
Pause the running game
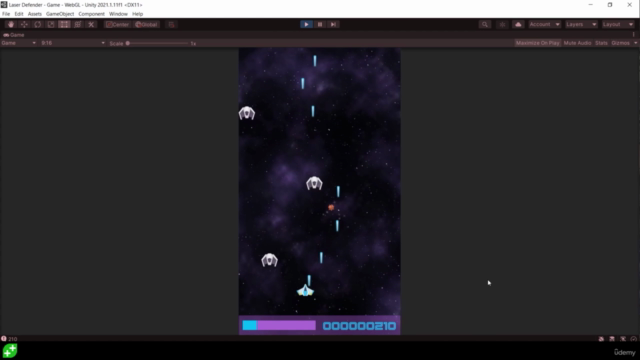coord(320,24)
